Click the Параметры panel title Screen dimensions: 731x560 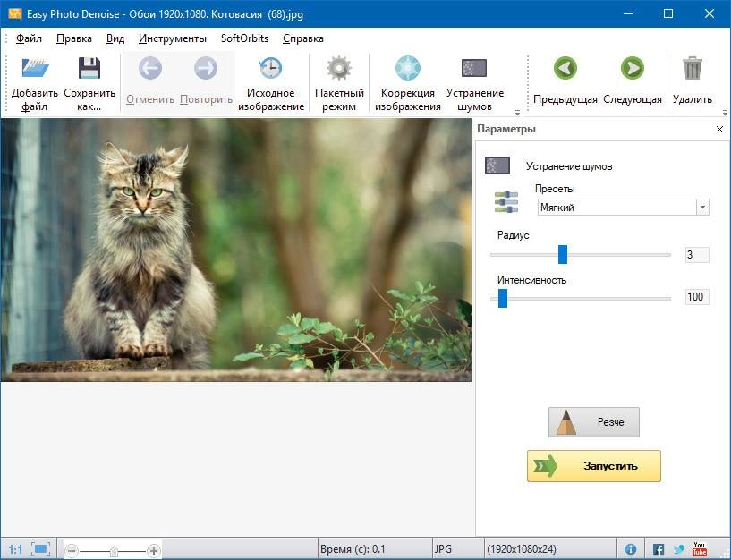(x=506, y=129)
